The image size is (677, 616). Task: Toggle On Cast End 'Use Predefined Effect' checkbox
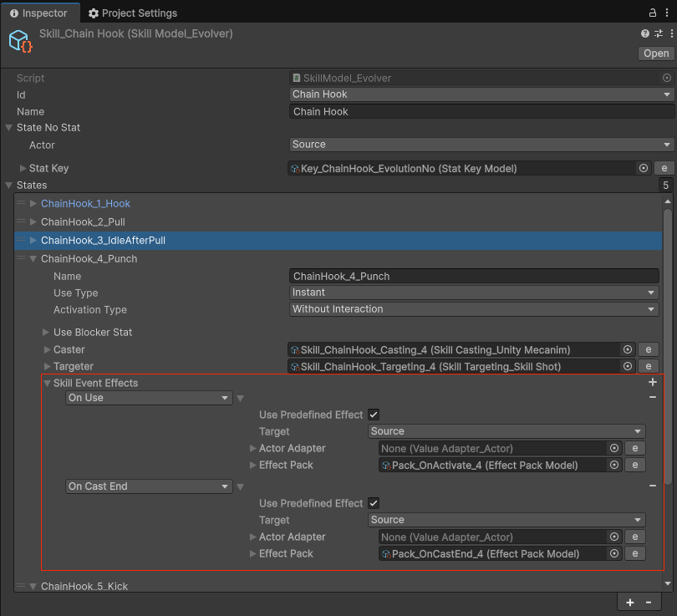(x=374, y=503)
